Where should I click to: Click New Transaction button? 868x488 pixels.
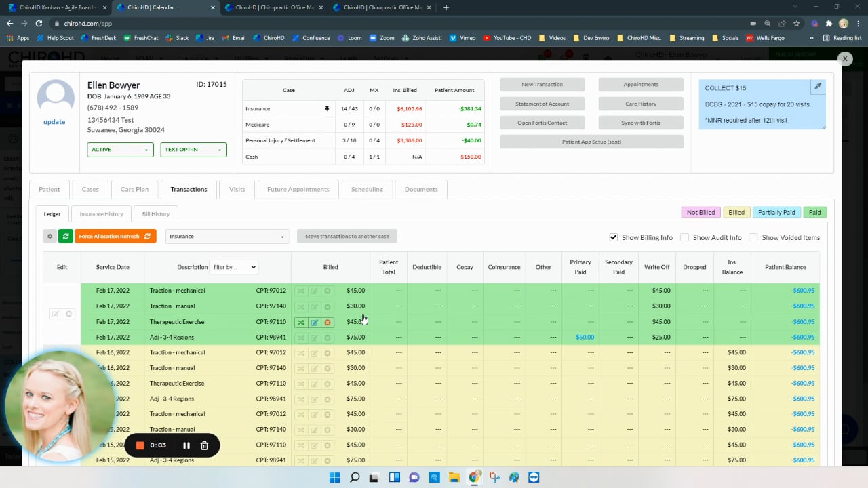pyautogui.click(x=542, y=85)
